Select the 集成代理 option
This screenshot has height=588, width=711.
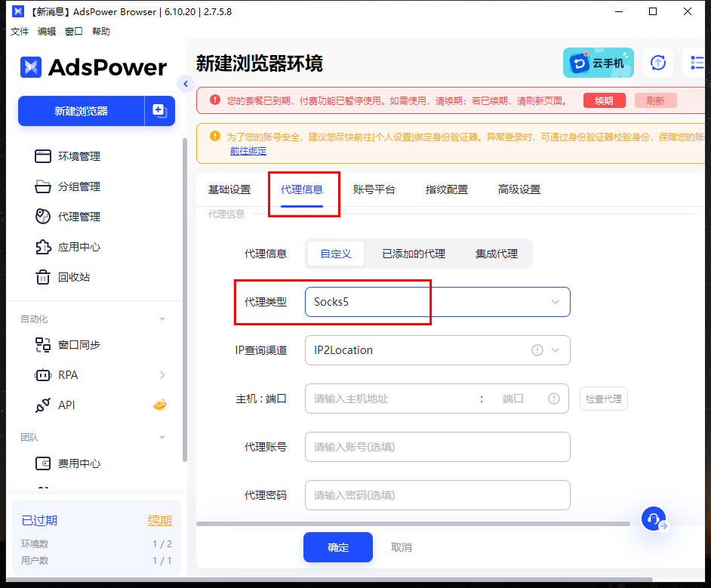tap(497, 254)
